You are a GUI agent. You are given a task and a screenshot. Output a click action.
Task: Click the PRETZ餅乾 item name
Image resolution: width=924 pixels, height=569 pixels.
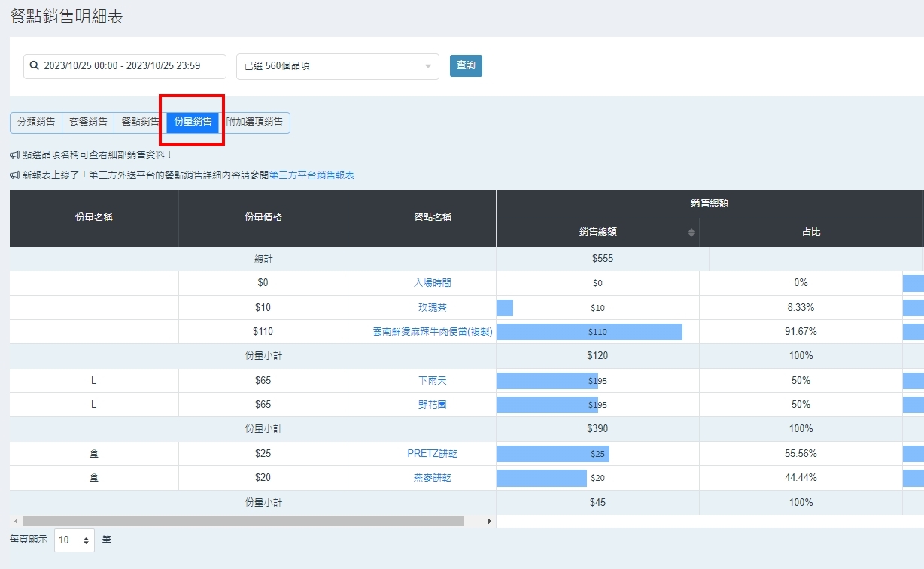(x=433, y=454)
